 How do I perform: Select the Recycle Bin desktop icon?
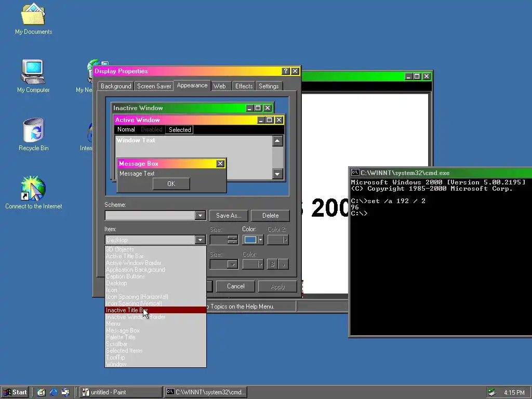tap(33, 135)
